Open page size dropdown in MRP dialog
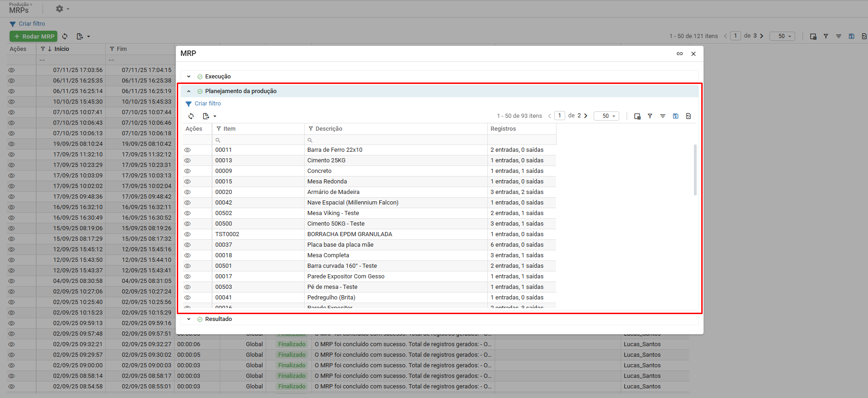 [x=606, y=116]
